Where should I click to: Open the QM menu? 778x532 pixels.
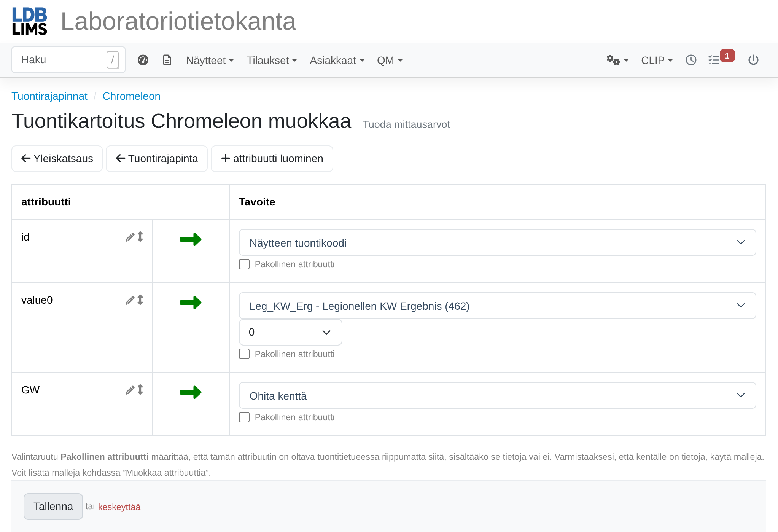(x=390, y=60)
